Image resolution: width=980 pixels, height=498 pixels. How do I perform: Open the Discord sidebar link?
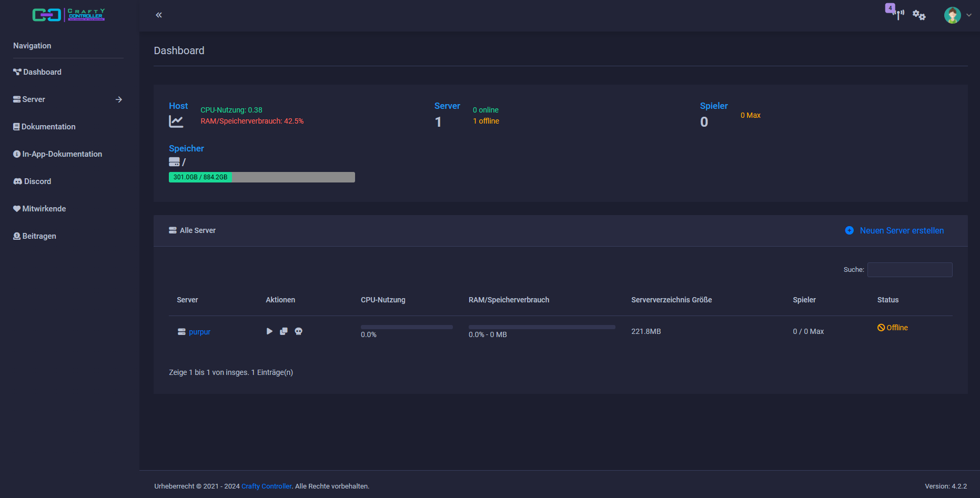coord(37,181)
